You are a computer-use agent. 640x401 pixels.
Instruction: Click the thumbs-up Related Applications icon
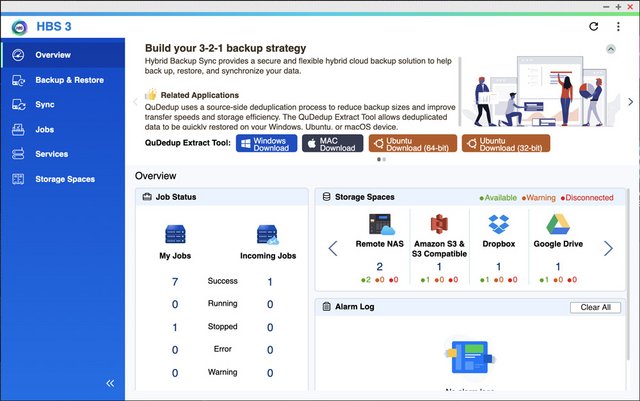(151, 94)
